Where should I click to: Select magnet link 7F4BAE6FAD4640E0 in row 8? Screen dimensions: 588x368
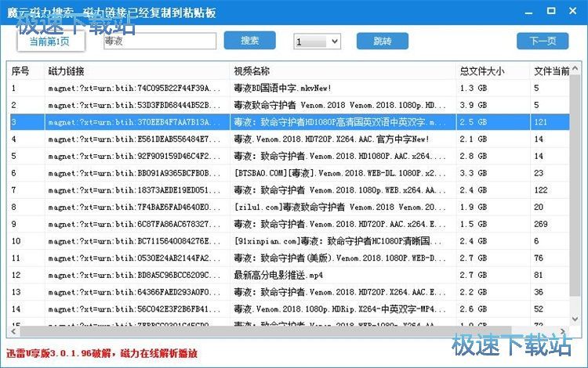click(x=134, y=207)
